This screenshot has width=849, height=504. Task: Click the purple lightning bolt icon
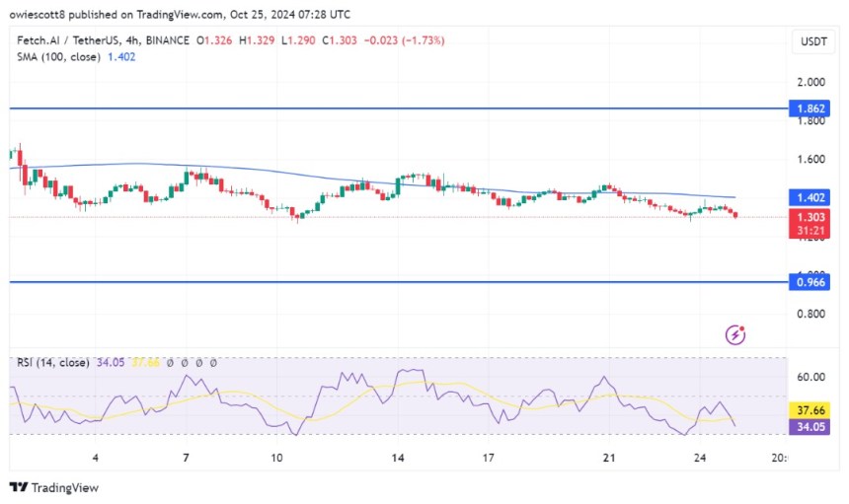734,335
